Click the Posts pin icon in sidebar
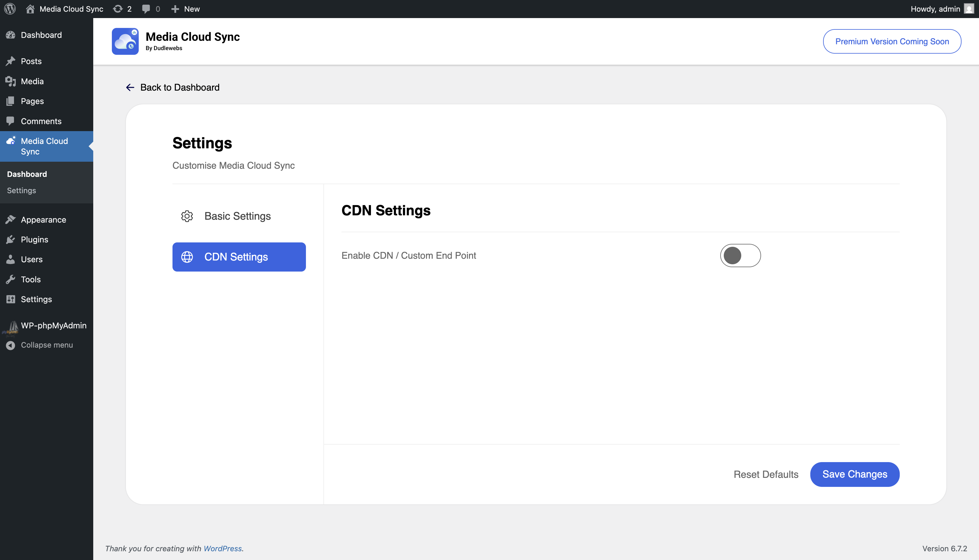Viewport: 979px width, 560px height. (x=10, y=61)
